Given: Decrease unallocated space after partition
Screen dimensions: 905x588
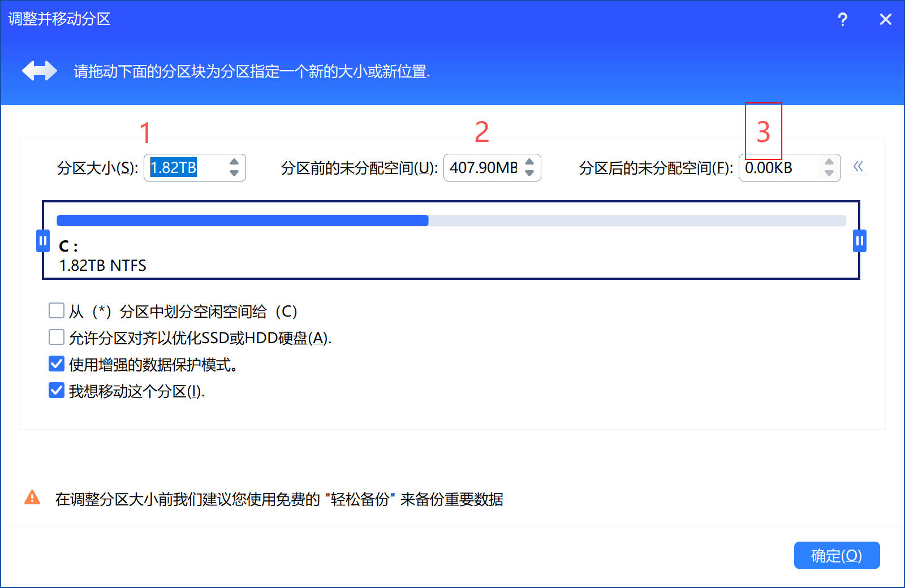Looking at the screenshot, I should pyautogui.click(x=829, y=174).
